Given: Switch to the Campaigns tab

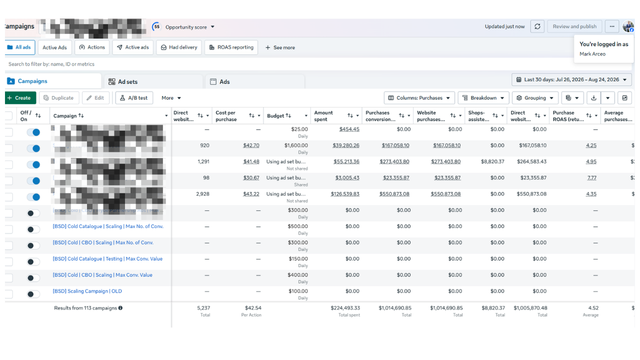Looking at the screenshot, I should [x=52, y=81].
